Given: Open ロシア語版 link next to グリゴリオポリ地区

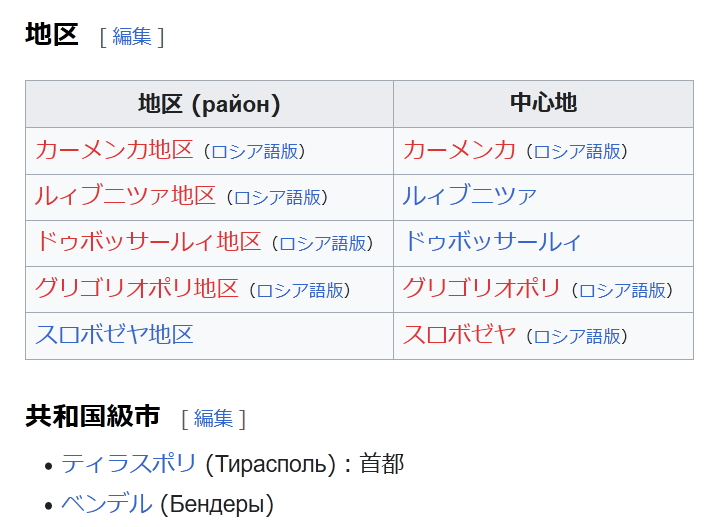Looking at the screenshot, I should pos(300,290).
